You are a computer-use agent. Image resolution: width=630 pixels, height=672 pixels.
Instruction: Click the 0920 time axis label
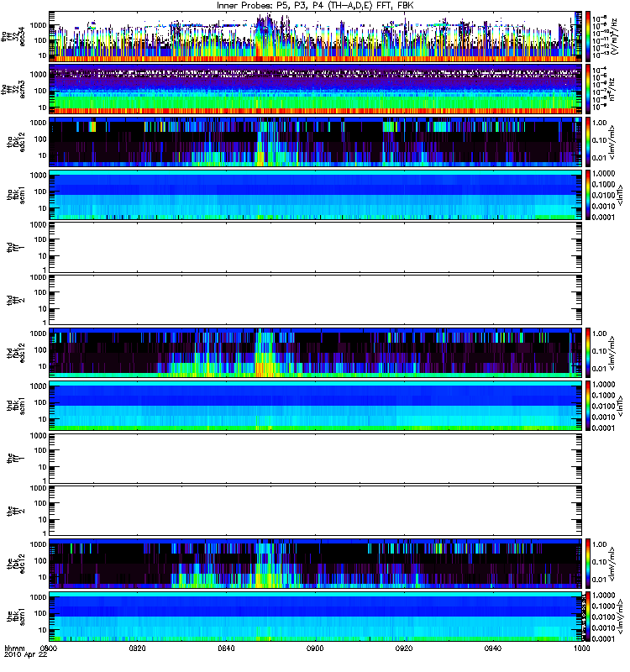click(404, 648)
